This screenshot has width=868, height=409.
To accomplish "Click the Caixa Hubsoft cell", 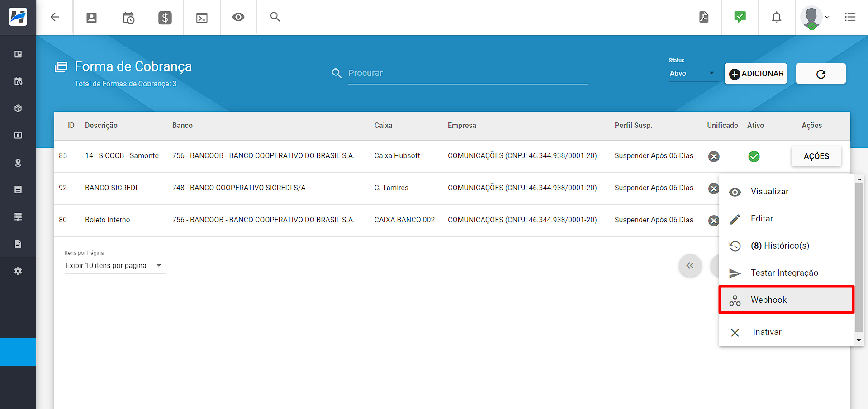I will coord(397,156).
